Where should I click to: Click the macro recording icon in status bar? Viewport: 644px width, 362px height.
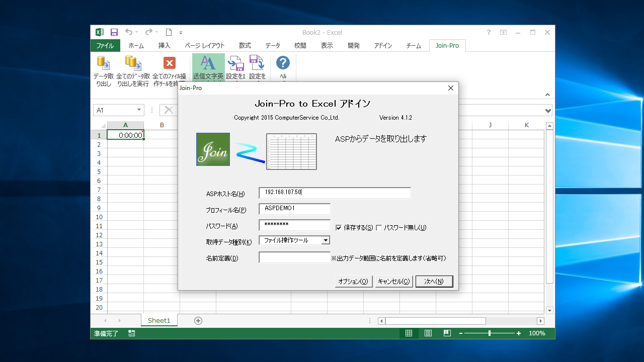132,333
